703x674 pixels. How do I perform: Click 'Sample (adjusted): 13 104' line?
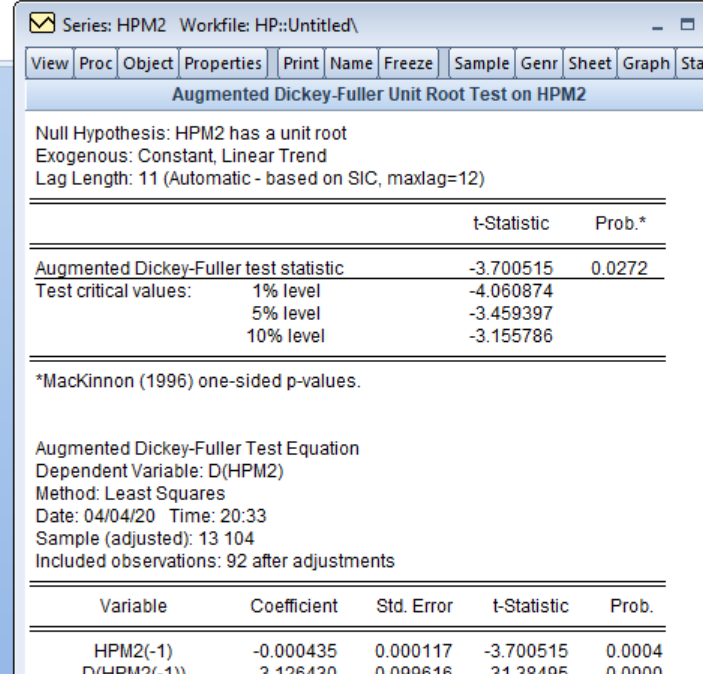click(145, 538)
